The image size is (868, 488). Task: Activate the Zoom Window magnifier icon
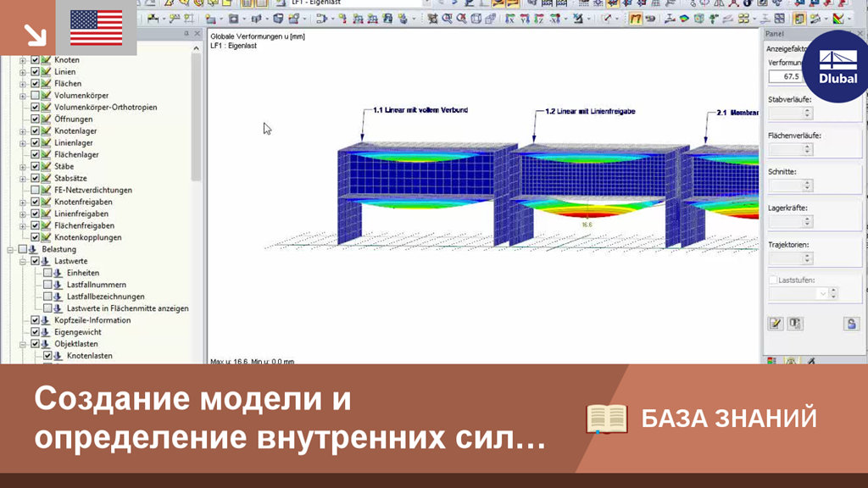[448, 19]
